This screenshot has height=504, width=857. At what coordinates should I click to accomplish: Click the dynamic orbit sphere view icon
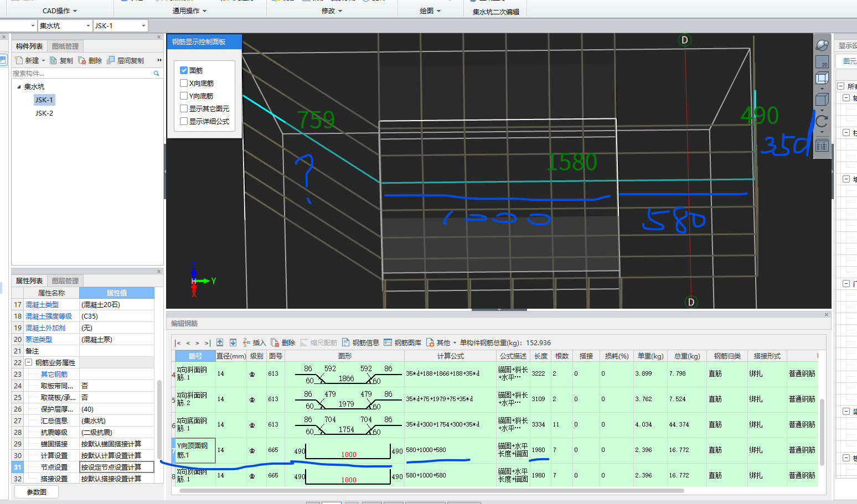coord(822,45)
